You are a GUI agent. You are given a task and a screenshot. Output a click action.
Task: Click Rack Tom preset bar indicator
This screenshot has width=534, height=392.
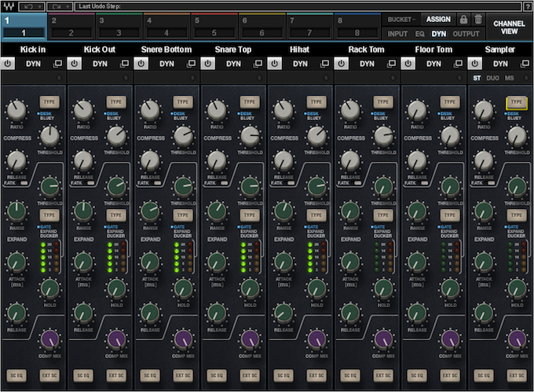(x=393, y=78)
